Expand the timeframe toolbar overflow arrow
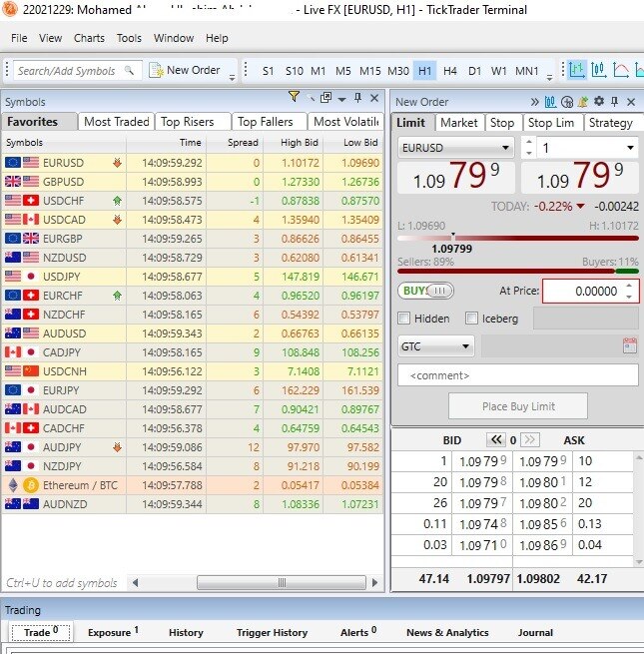Screen dimensions: 644x654 click(x=550, y=77)
